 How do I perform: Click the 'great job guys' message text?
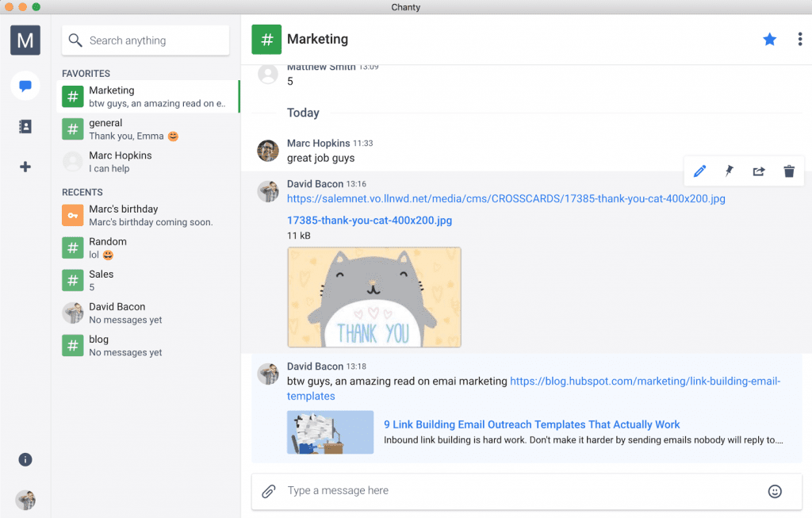(x=320, y=159)
